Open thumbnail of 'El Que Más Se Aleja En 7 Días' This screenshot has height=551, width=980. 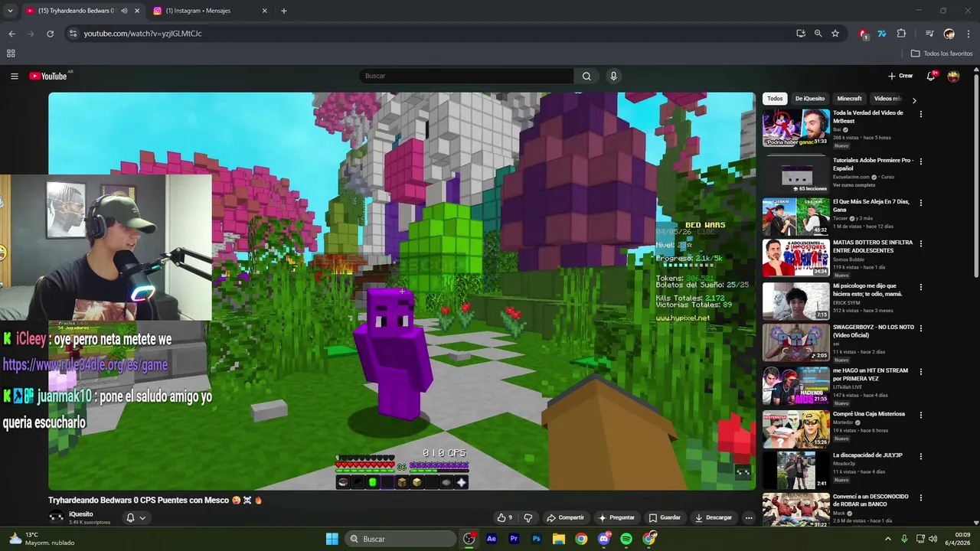pos(795,217)
